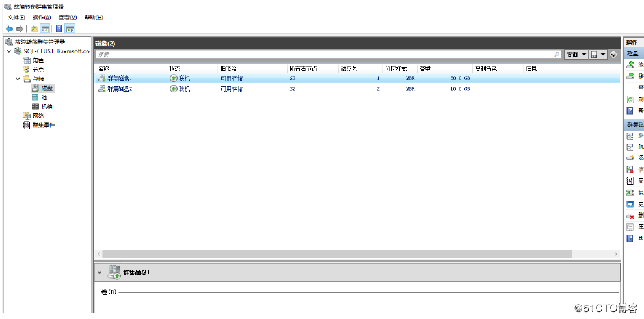Toggle the show/hide console tree icon
The image size is (644, 319).
click(x=45, y=29)
